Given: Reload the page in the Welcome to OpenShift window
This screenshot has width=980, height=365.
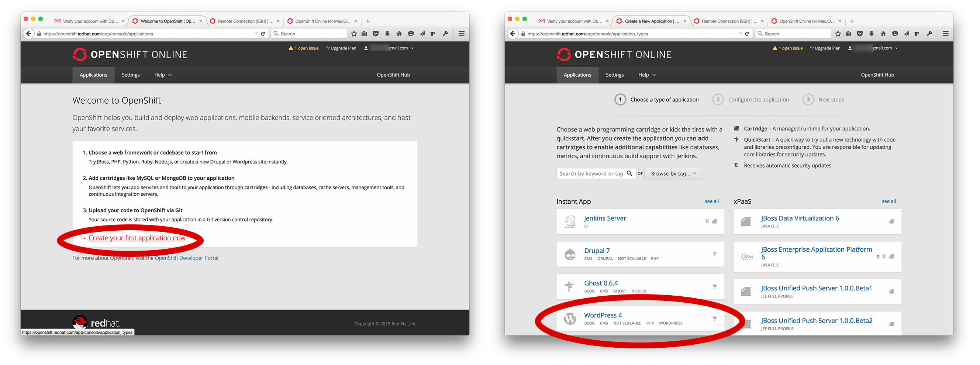Looking at the screenshot, I should click(263, 34).
